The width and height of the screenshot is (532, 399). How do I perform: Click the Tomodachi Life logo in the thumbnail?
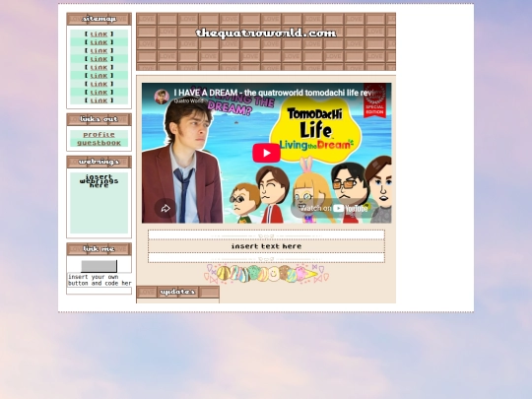(315, 130)
